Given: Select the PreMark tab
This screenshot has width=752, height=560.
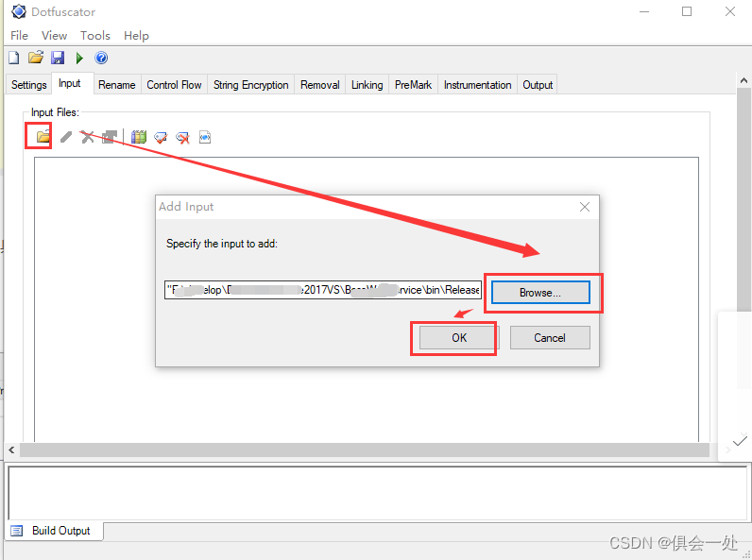Looking at the screenshot, I should 413,85.
